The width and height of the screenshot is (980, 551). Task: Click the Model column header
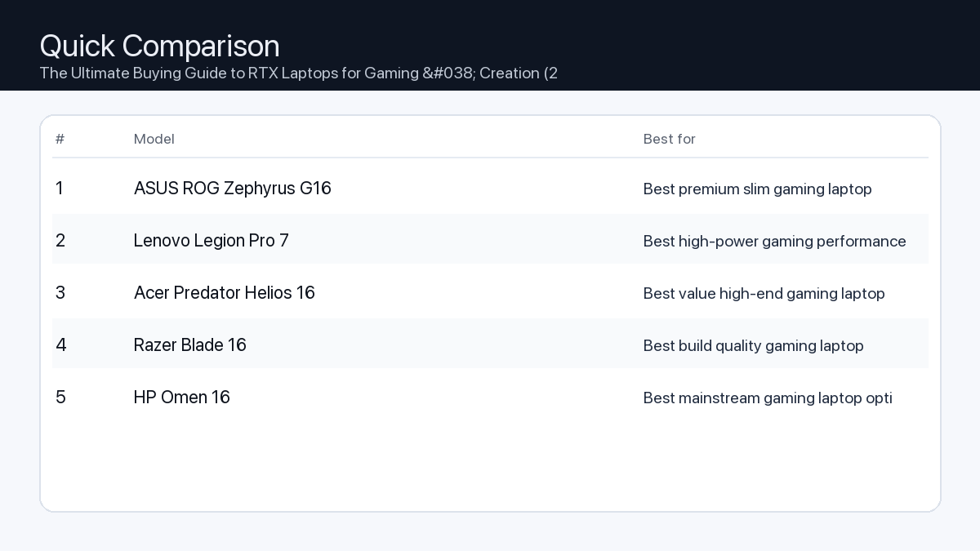click(x=154, y=139)
